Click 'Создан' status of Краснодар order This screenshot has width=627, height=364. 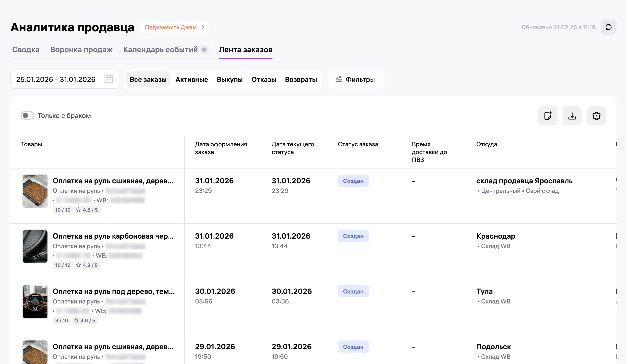(353, 236)
